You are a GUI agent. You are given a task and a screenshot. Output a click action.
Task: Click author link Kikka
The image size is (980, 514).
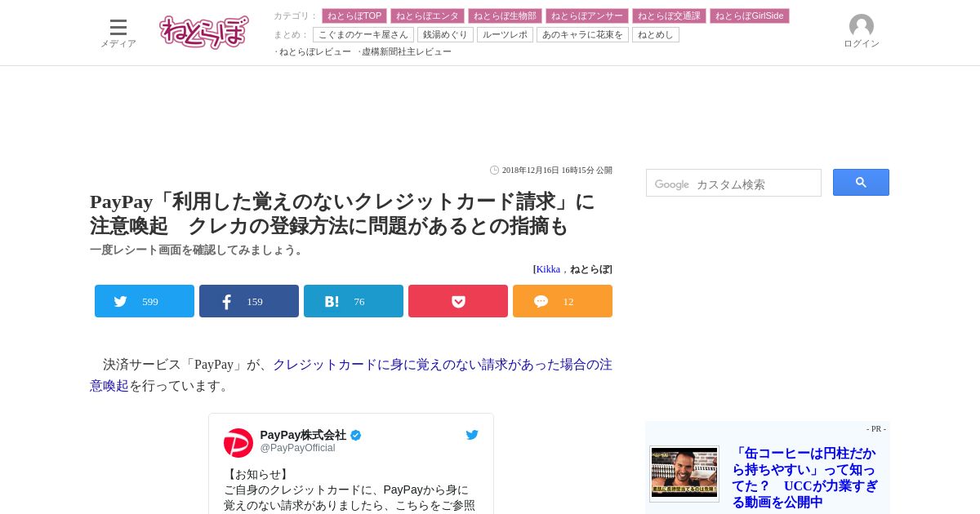pos(548,269)
